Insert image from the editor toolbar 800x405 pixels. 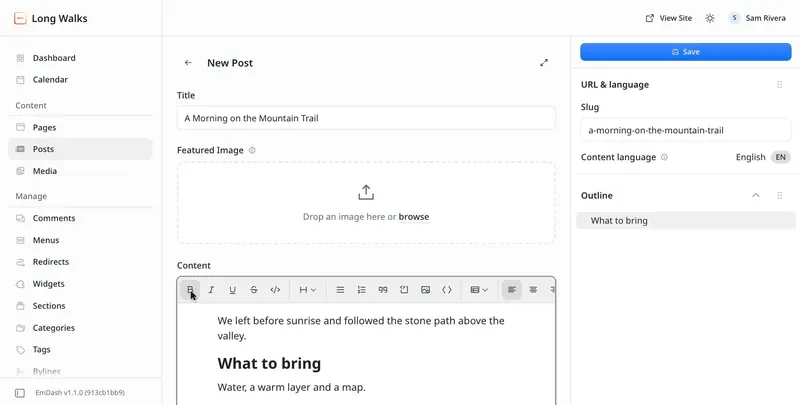tap(426, 290)
